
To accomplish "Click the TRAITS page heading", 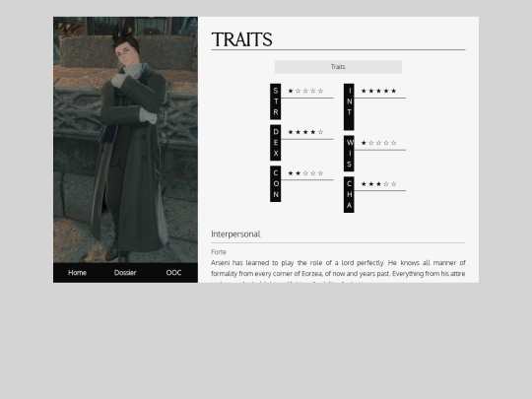I will point(242,39).
